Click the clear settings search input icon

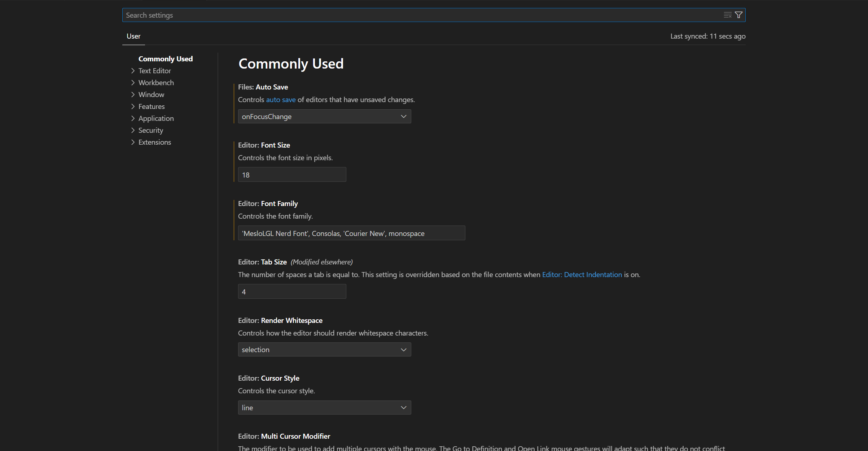point(727,15)
